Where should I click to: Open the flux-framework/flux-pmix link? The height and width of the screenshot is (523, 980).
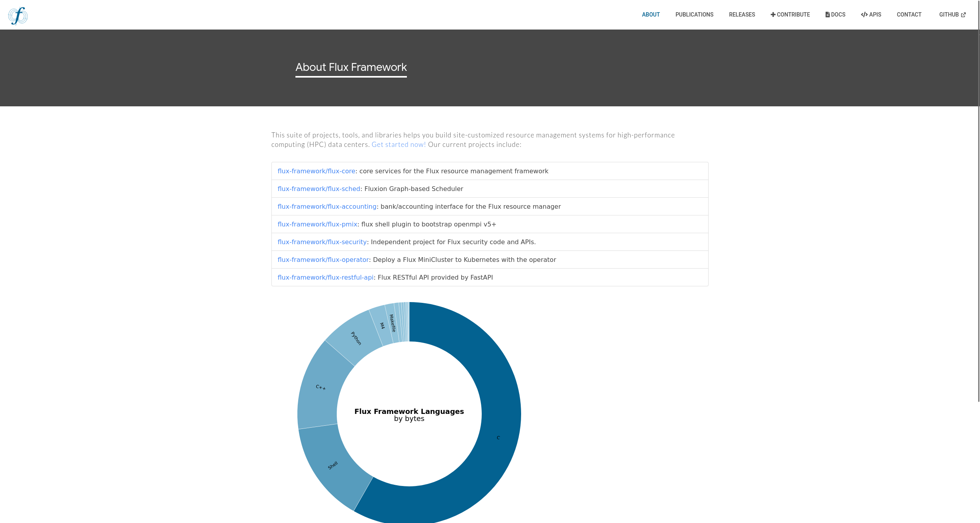317,224
